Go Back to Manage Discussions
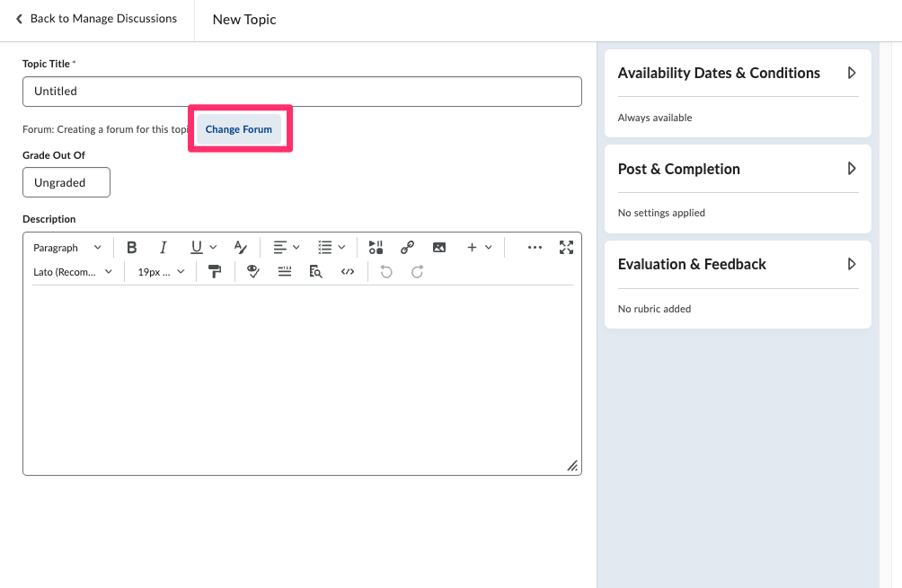Screen dimensions: 902x588 tap(96, 19)
